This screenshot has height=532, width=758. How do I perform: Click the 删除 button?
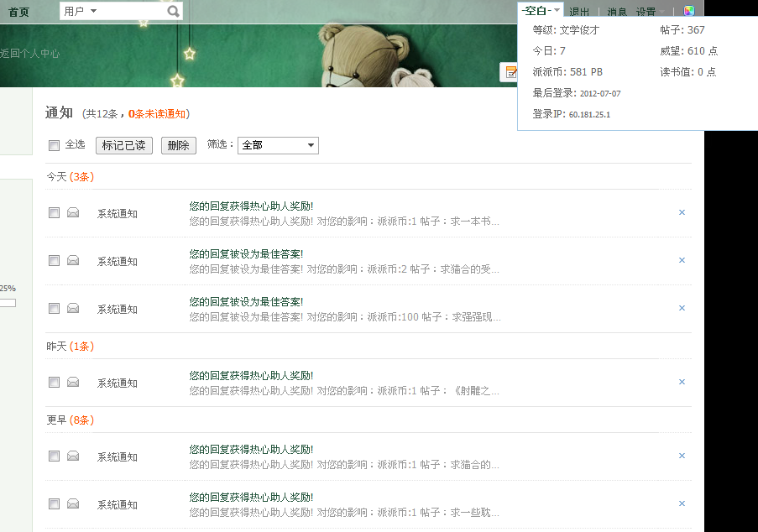[x=179, y=145]
